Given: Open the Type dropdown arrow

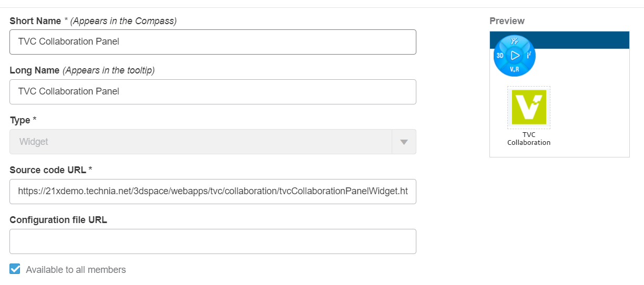Looking at the screenshot, I should [404, 142].
